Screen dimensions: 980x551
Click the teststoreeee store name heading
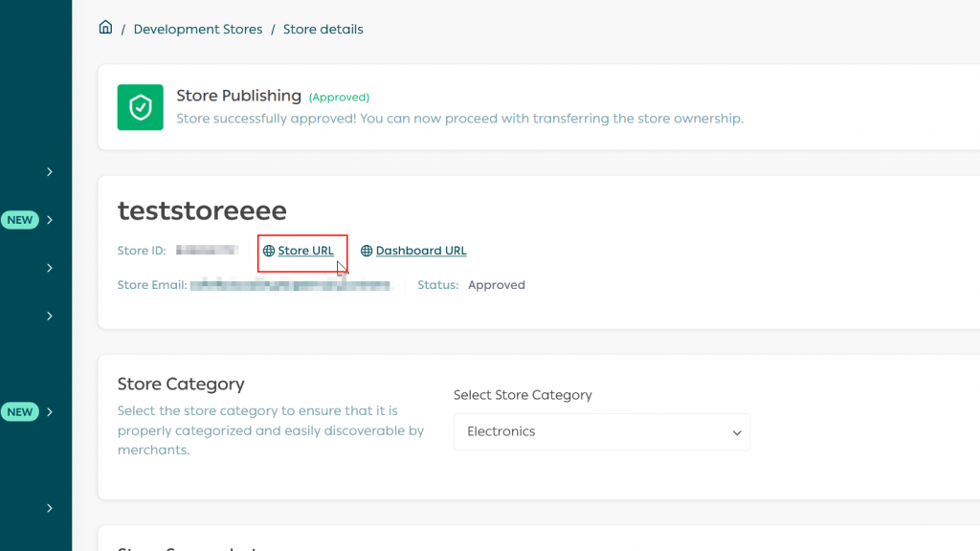pyautogui.click(x=202, y=210)
